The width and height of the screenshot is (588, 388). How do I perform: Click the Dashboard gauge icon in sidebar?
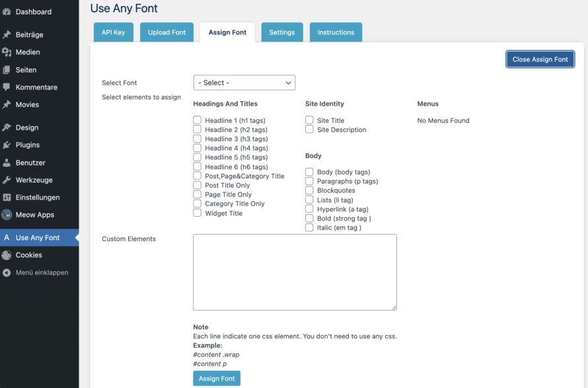point(7,12)
